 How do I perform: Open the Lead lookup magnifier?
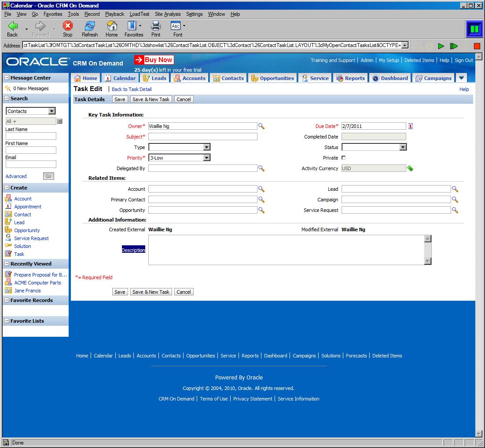pos(455,189)
